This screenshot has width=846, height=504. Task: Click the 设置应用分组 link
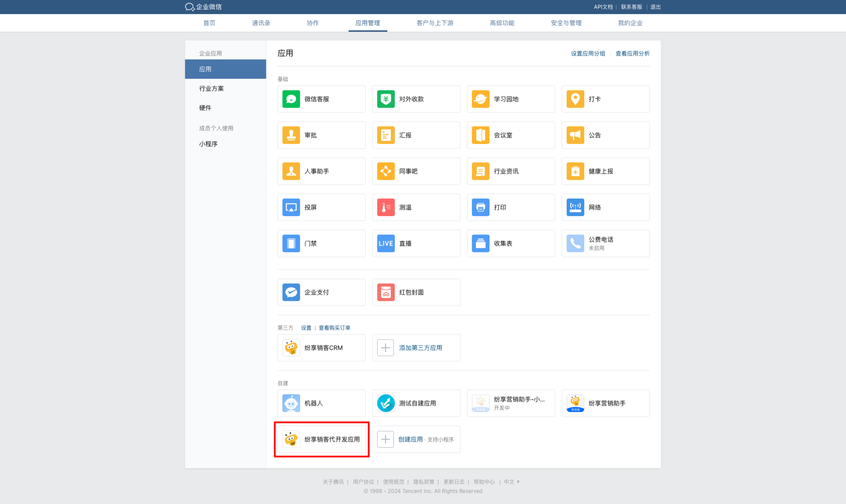pos(588,53)
